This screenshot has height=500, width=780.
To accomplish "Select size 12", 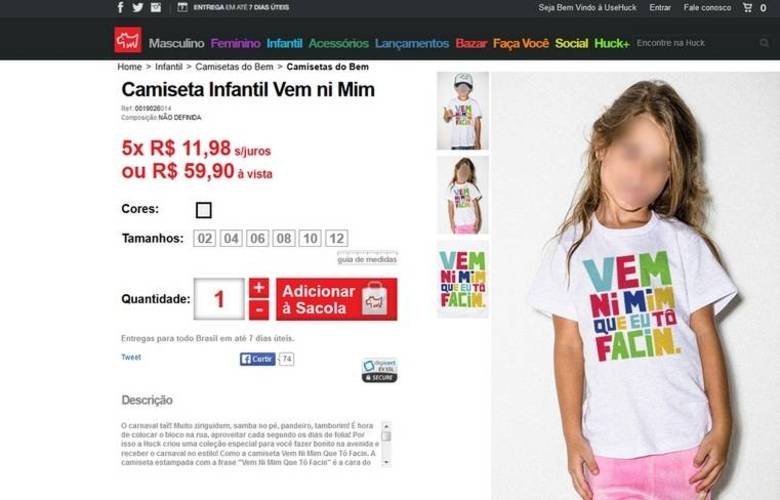I will click(x=336, y=238).
